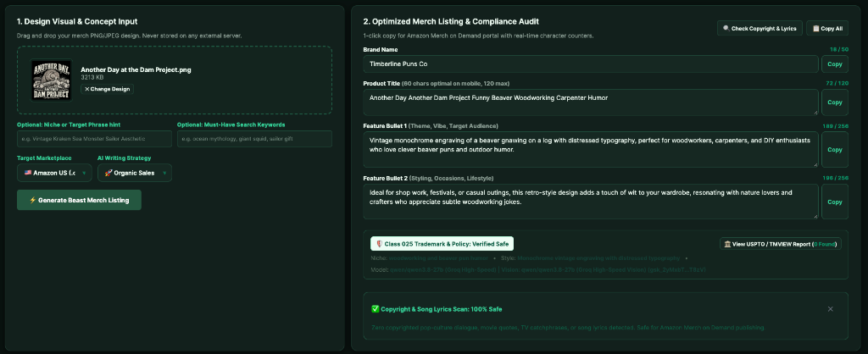Copy Feature Bullet 1 text

pyautogui.click(x=835, y=149)
